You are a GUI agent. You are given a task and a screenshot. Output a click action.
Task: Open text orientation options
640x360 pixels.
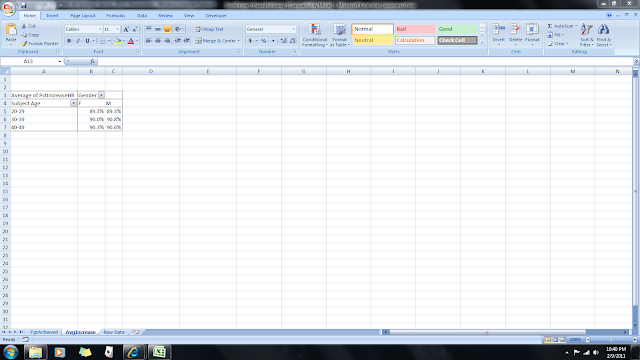point(179,29)
